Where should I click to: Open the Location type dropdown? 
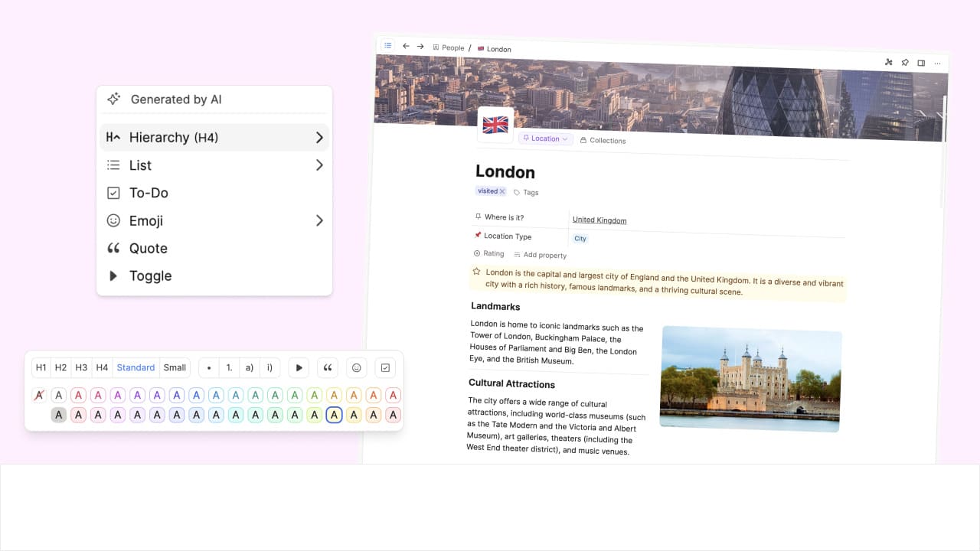pos(545,139)
